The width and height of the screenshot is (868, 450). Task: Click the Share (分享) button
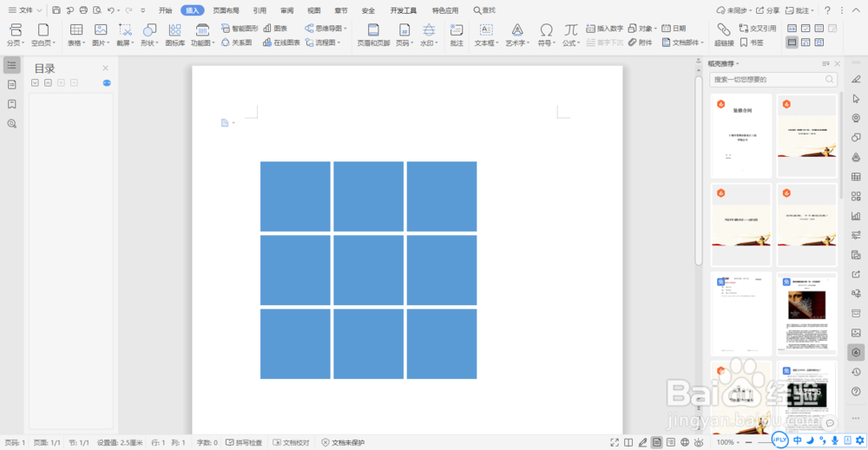click(767, 10)
